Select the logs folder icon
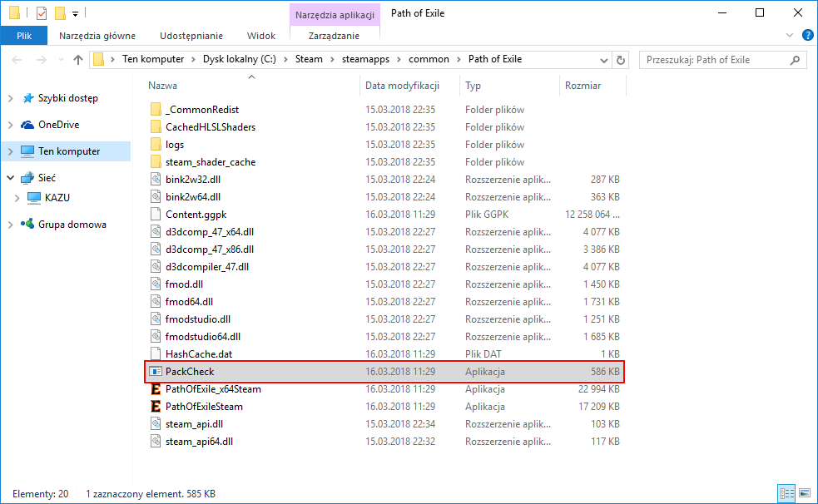Screen dimensions: 818x504 [x=156, y=145]
